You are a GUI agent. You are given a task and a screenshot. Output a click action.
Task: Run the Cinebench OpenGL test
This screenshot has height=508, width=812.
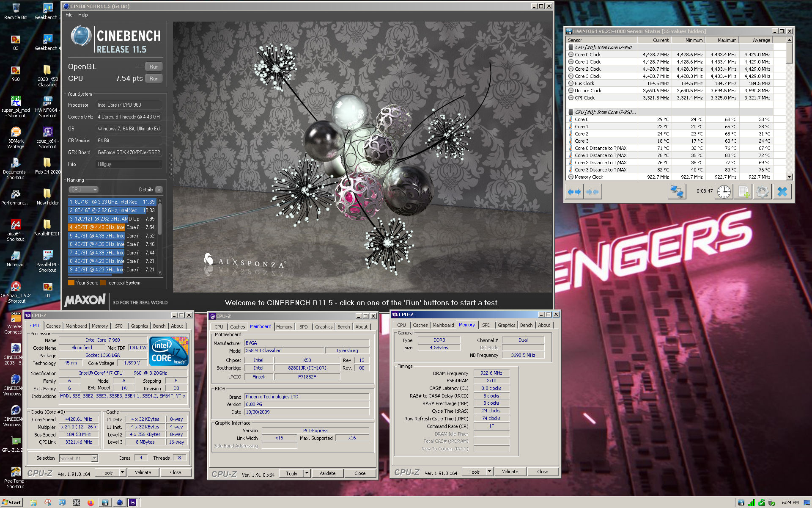(154, 67)
